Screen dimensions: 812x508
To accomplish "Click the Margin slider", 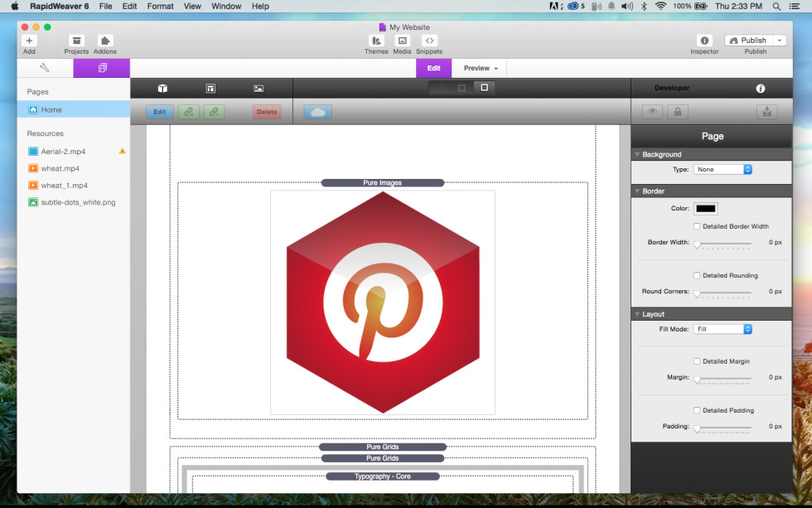I will 723,379.
